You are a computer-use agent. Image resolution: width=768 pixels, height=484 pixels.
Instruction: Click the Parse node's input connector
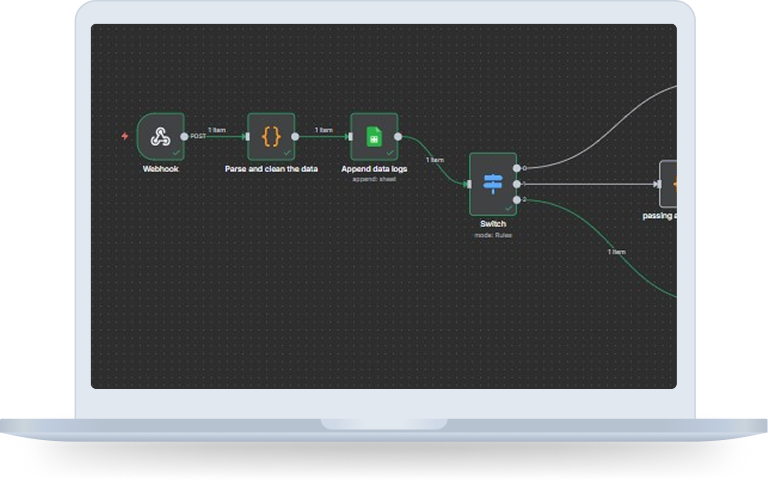pyautogui.click(x=246, y=137)
